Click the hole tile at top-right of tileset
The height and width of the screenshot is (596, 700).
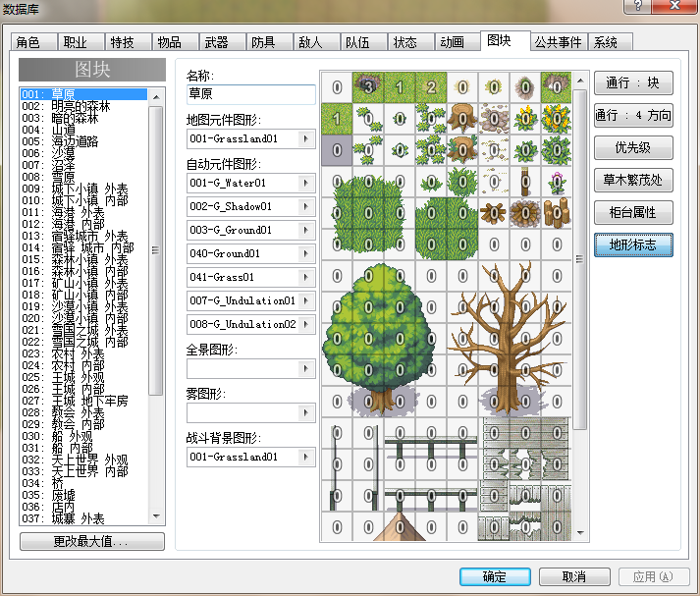pos(557,87)
